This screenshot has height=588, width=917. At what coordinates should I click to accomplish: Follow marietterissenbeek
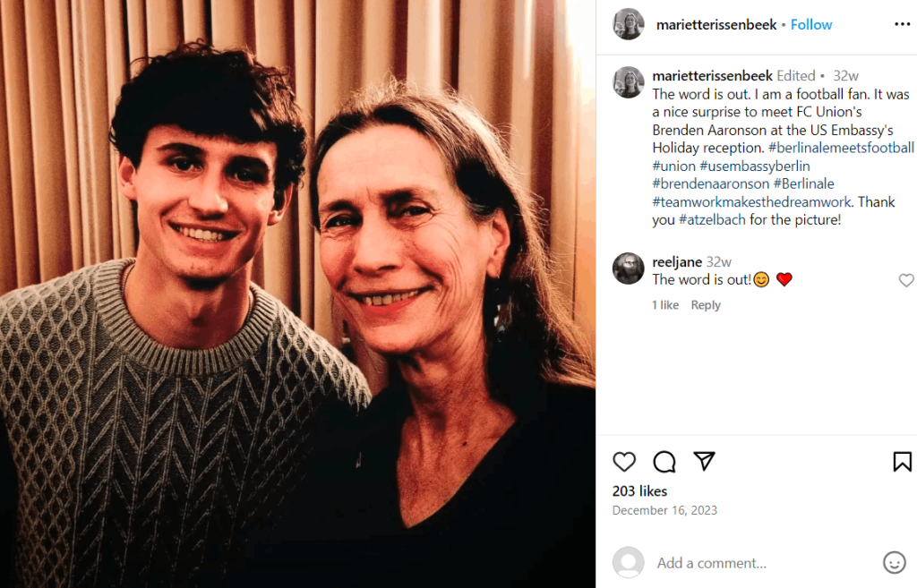(811, 24)
